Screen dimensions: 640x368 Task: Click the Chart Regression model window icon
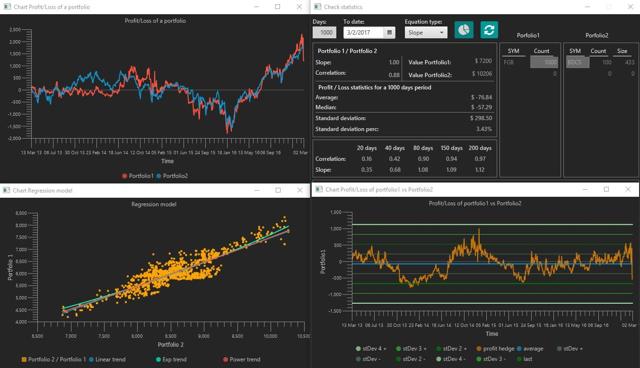click(x=7, y=190)
